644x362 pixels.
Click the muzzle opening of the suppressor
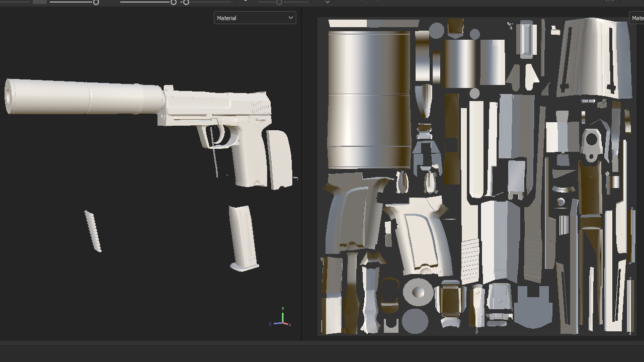(x=9, y=96)
